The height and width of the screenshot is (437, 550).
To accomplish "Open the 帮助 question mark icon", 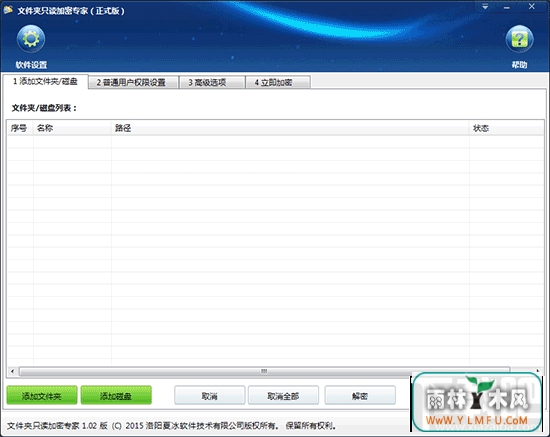I will click(x=519, y=39).
